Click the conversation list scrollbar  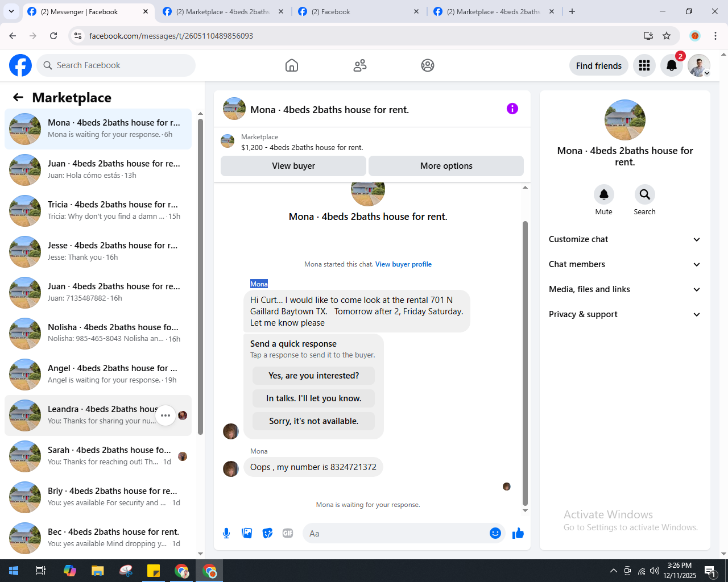200,276
